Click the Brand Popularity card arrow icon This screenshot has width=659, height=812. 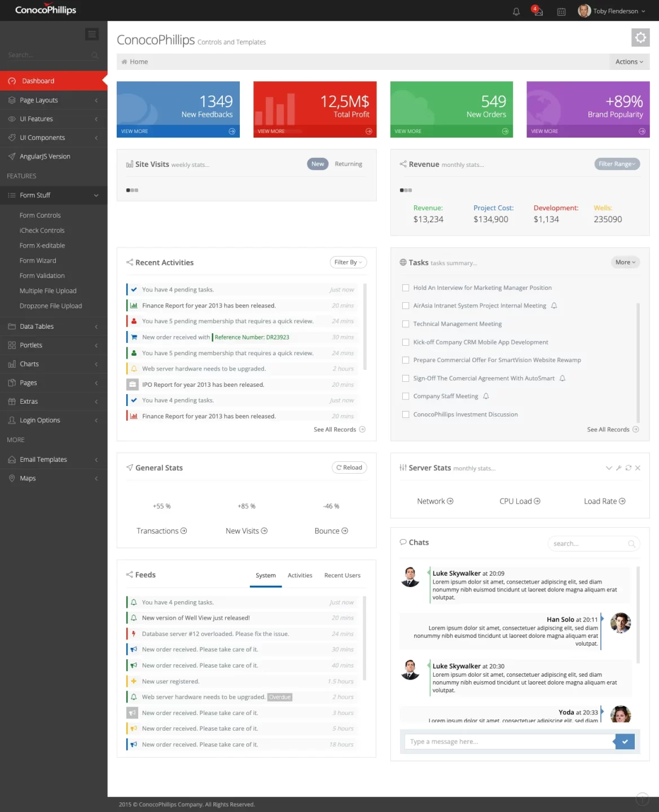642,131
